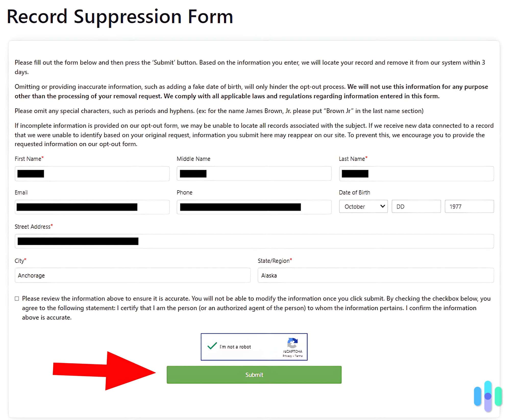Click the State/Region field showing Alaska

376,275
